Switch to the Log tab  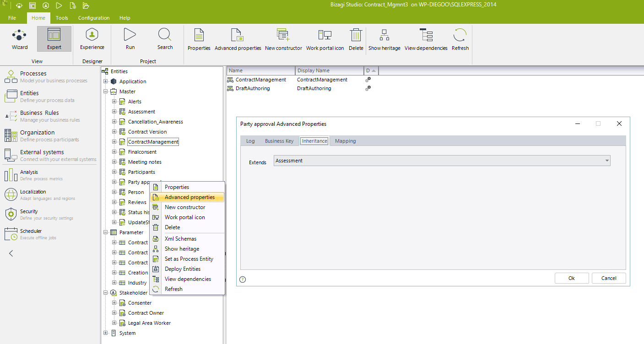click(250, 141)
